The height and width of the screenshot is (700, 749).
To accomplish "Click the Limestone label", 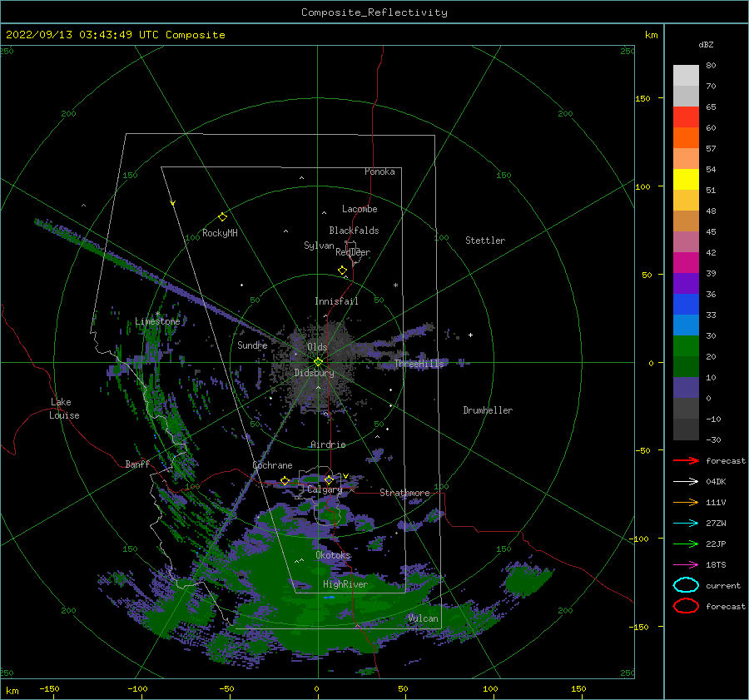I will [157, 321].
